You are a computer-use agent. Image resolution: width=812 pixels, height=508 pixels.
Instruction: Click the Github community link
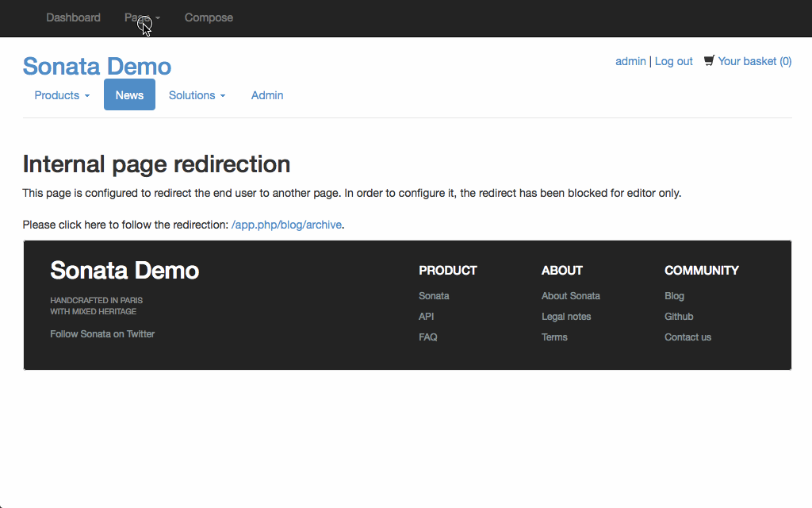tap(679, 317)
